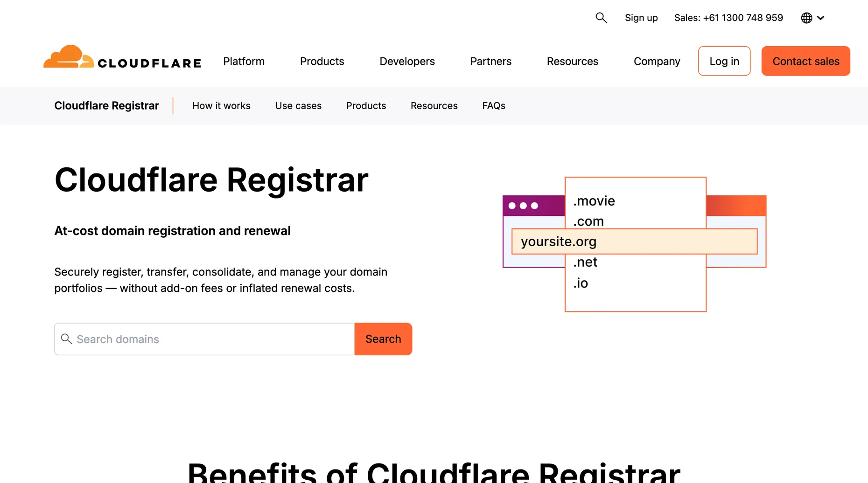Click the Cloudflare Registrar main heading
Image resolution: width=868 pixels, height=483 pixels.
[211, 180]
